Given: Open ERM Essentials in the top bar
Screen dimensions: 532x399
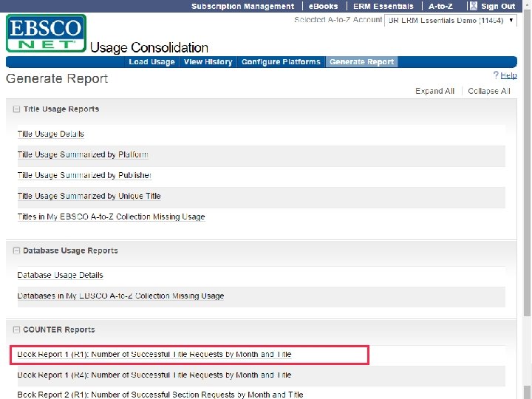Looking at the screenshot, I should [x=383, y=6].
